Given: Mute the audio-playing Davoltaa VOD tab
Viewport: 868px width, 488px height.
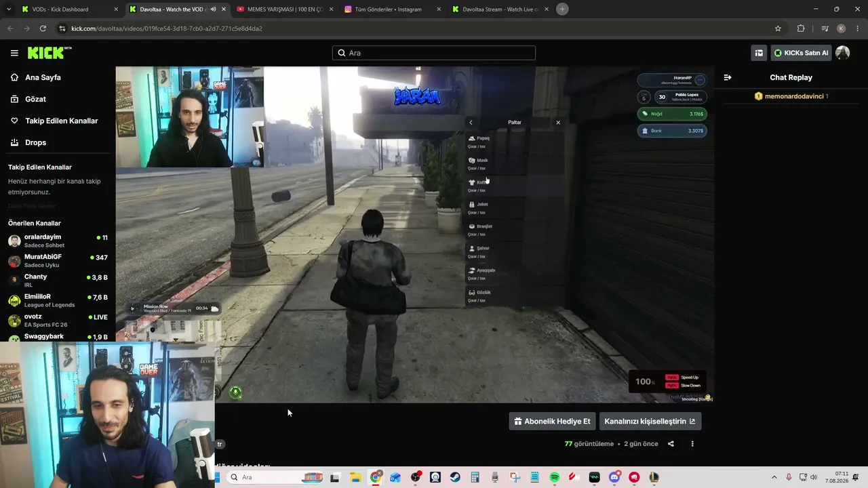Looking at the screenshot, I should point(213,9).
